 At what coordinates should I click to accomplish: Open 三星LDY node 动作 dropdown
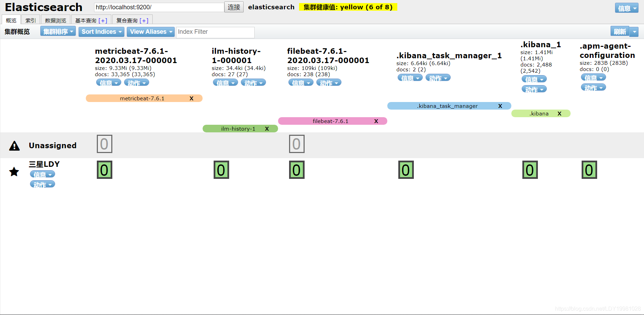pos(42,184)
